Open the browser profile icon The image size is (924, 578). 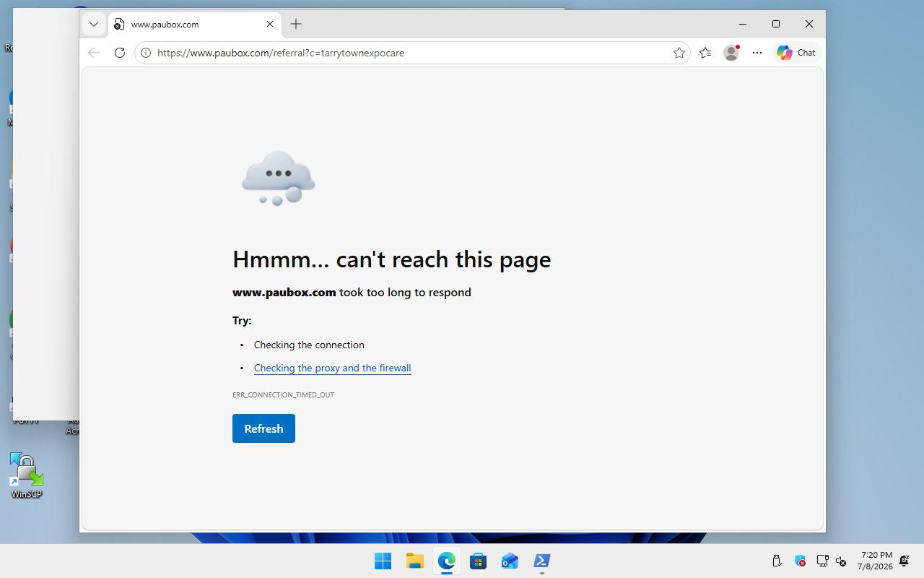[731, 53]
